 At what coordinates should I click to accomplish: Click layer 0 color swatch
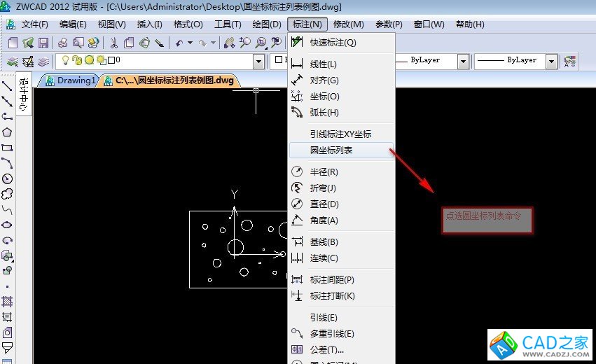click(111, 60)
